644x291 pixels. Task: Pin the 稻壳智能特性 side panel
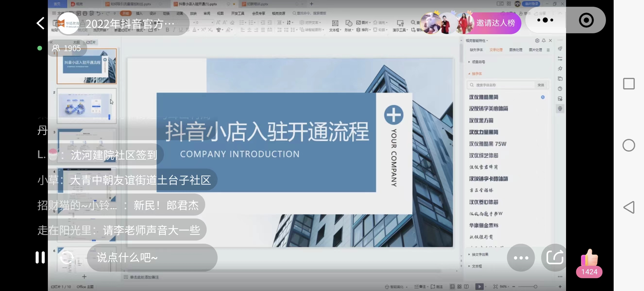click(544, 40)
